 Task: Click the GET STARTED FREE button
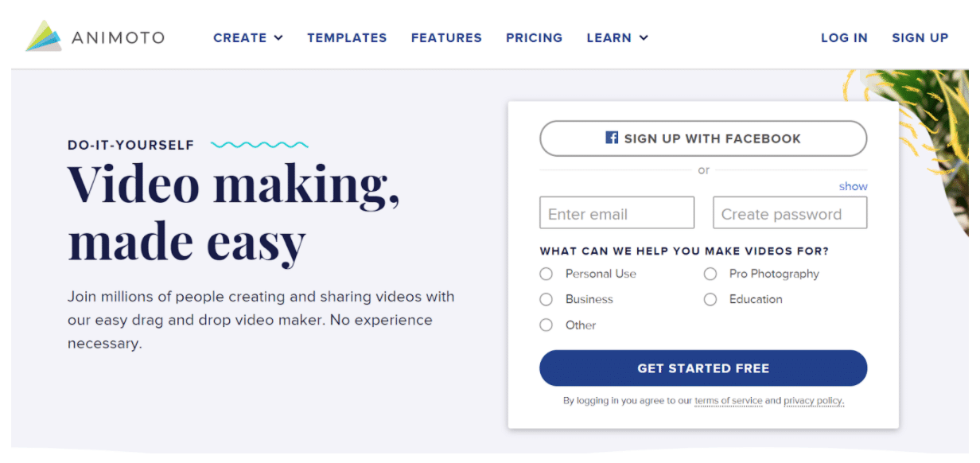[x=703, y=368]
